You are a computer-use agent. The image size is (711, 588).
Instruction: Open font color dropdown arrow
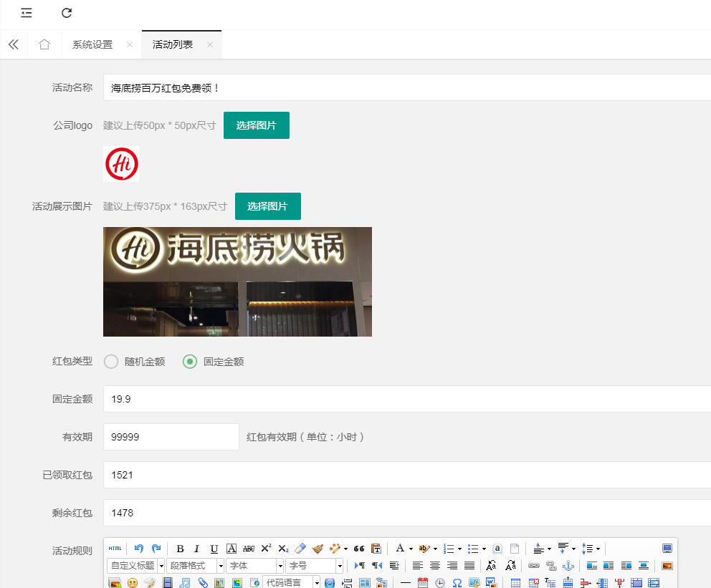411,549
